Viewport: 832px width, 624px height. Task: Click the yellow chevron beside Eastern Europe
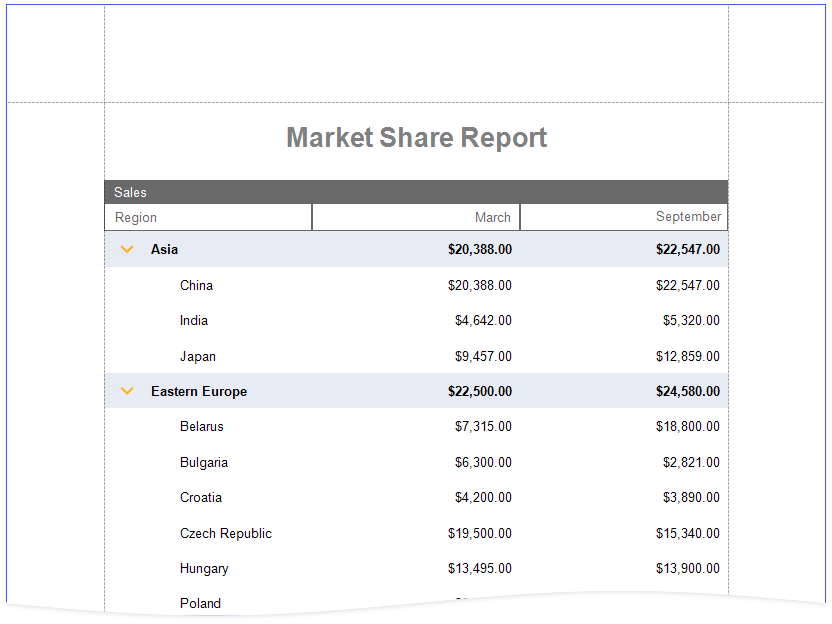[x=127, y=391]
